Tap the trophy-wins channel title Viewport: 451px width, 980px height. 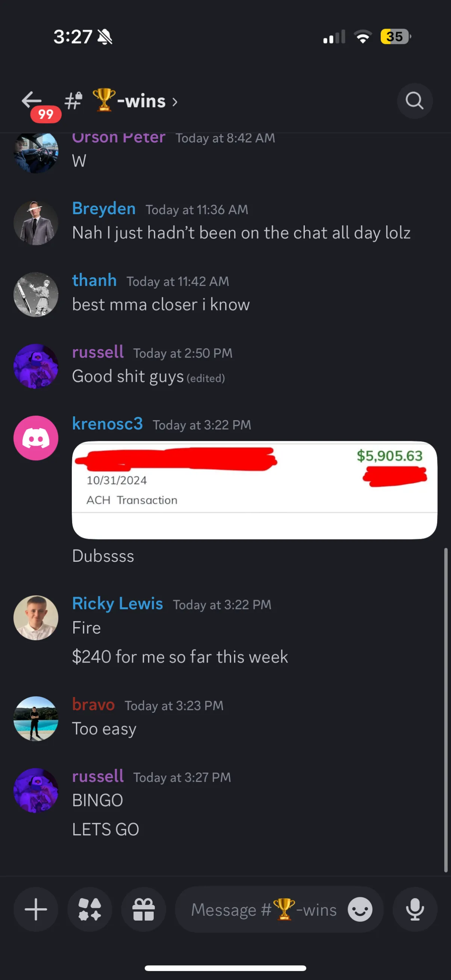tap(129, 101)
